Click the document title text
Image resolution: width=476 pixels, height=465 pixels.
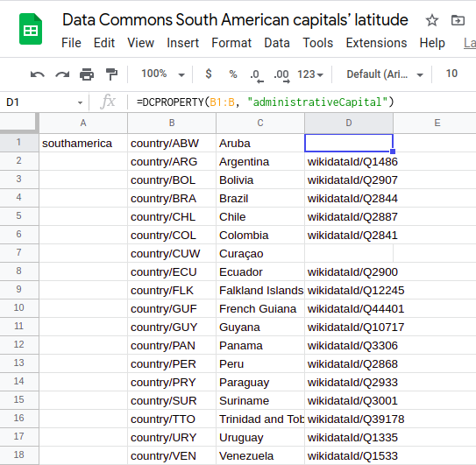coord(235,20)
